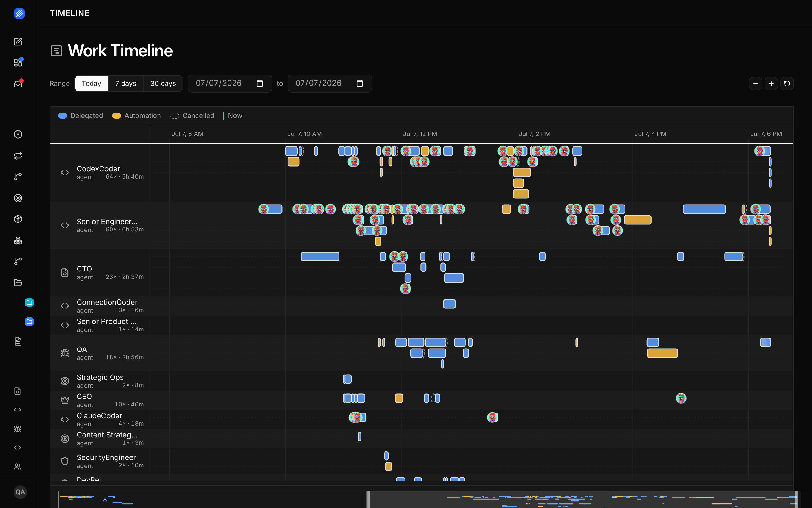The height and width of the screenshot is (508, 812).
Task: Select the blue project folder icon
Action: tap(29, 321)
